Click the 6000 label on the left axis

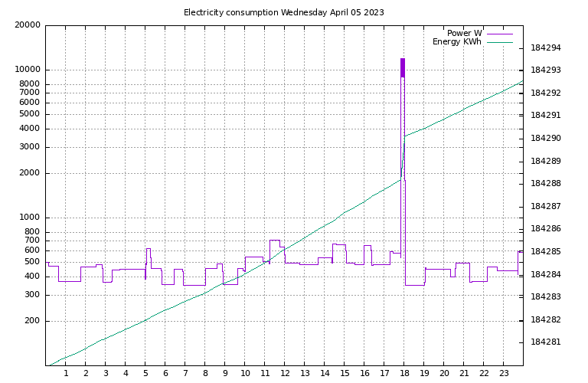point(29,103)
